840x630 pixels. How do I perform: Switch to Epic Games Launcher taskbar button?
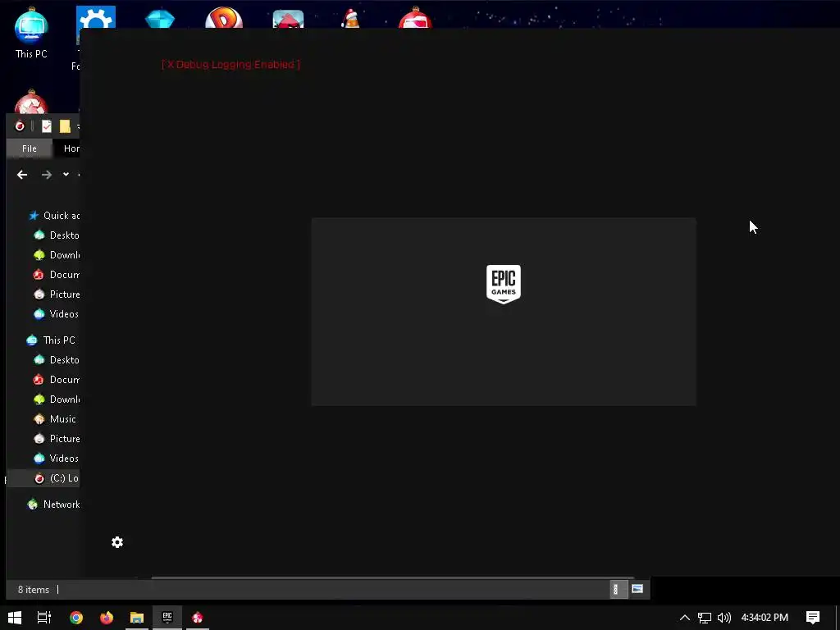(x=167, y=618)
